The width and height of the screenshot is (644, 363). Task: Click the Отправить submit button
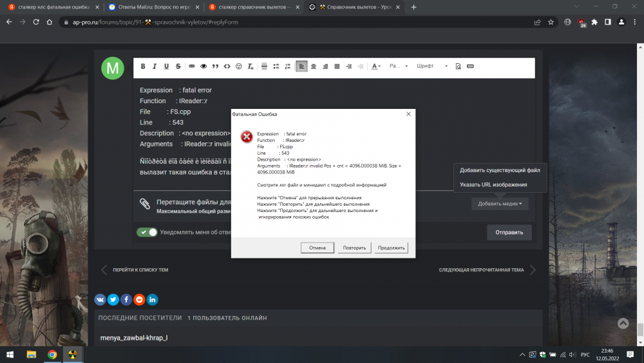click(x=509, y=232)
